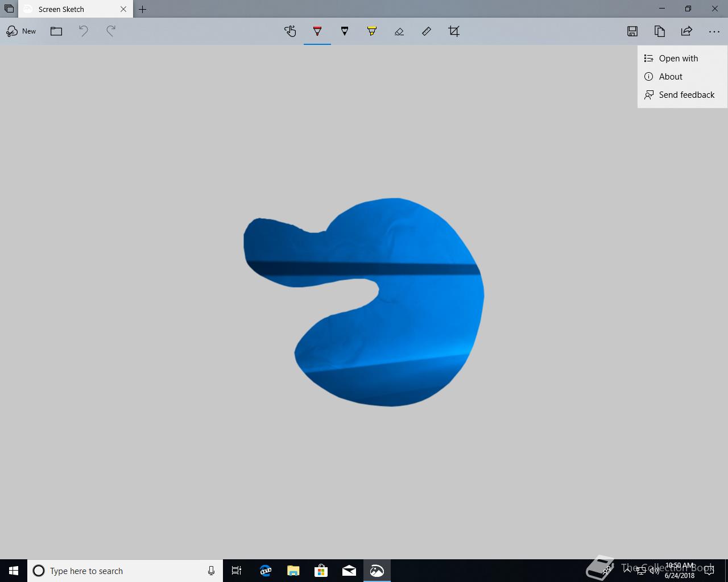The image size is (728, 582).
Task: Start a new snip with New button
Action: pyautogui.click(x=21, y=31)
